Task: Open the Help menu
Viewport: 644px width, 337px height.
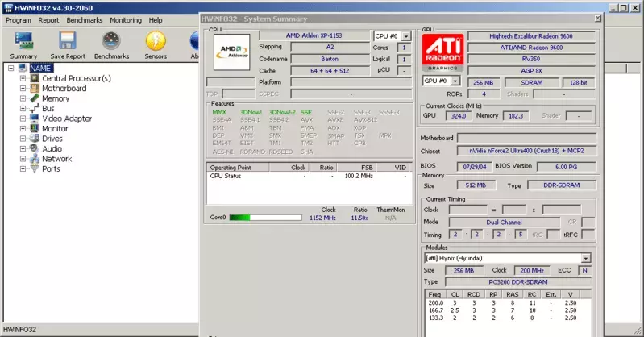Action: tap(156, 20)
